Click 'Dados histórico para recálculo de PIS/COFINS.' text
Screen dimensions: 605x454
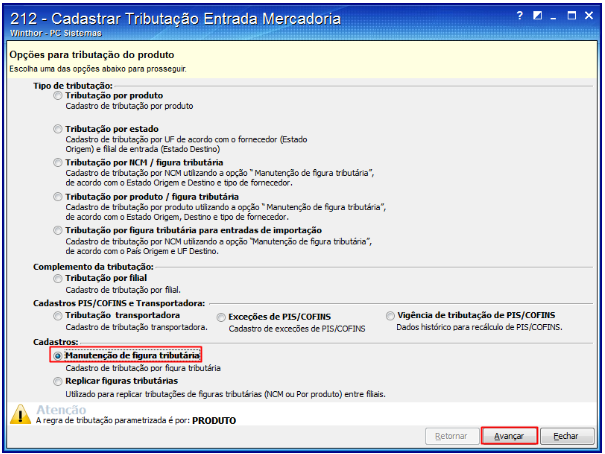click(479, 327)
